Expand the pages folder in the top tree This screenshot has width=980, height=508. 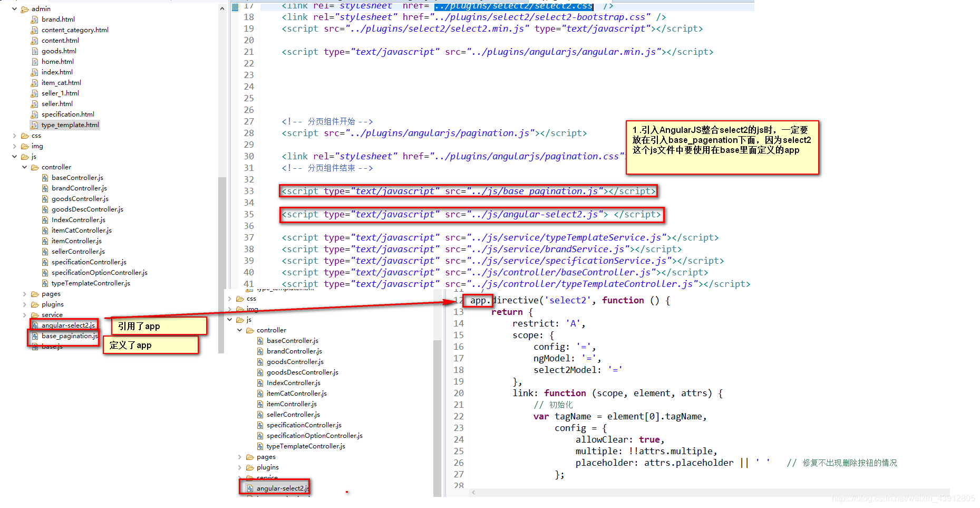[24, 294]
